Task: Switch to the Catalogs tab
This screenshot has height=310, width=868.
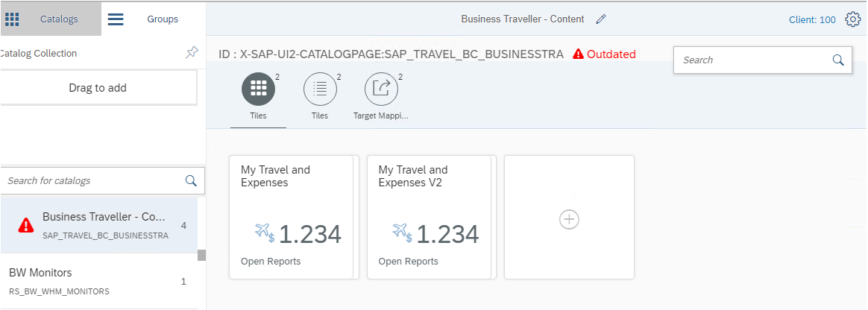Action: pos(59,19)
